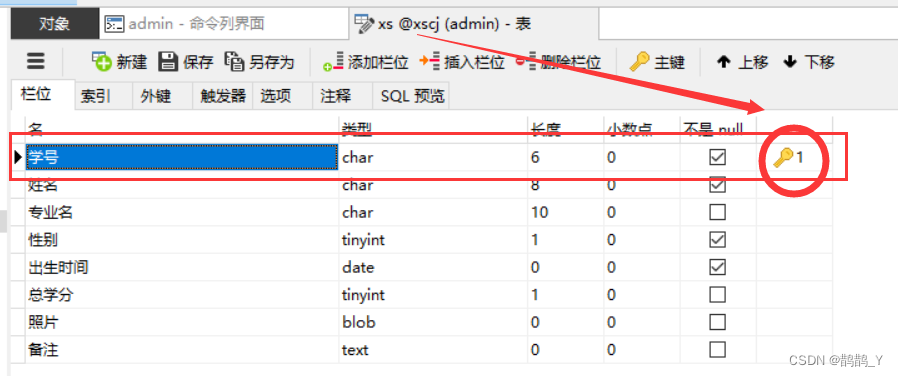Click the 另存为 (Save As) toolbar button

(x=259, y=62)
